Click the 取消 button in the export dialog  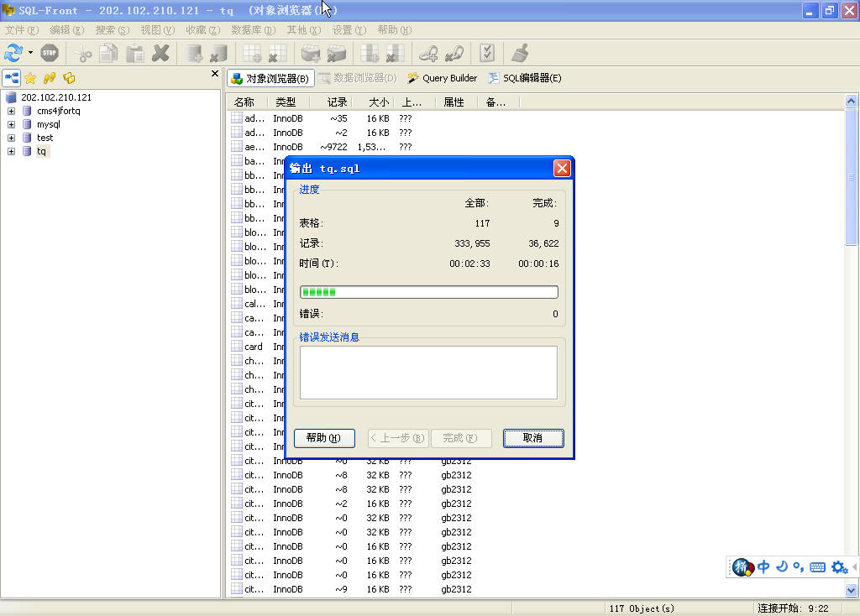533,438
